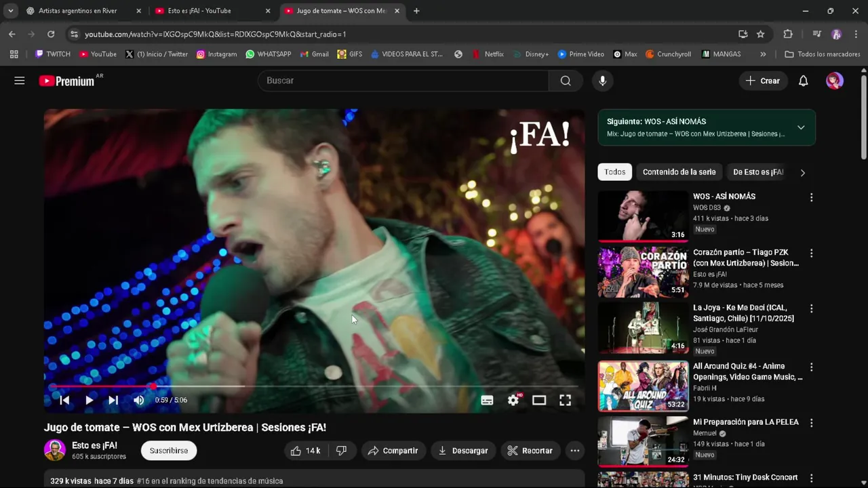Image resolution: width=868 pixels, height=488 pixels.
Task: Click the address bar URL
Action: (x=215, y=34)
